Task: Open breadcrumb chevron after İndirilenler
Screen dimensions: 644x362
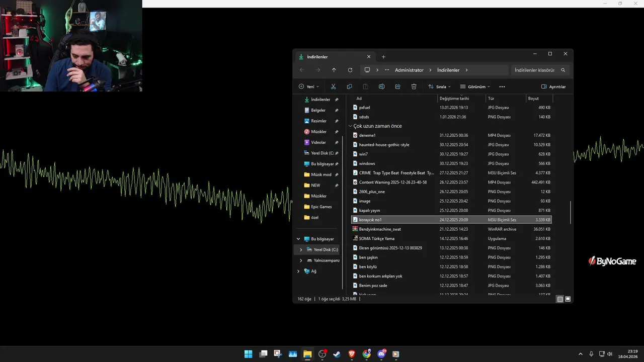Action: (466, 70)
